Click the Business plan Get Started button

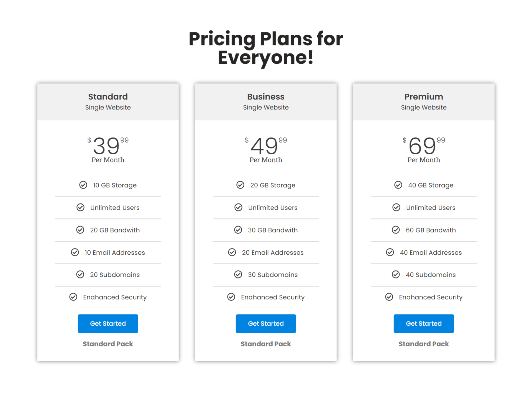[x=266, y=323]
